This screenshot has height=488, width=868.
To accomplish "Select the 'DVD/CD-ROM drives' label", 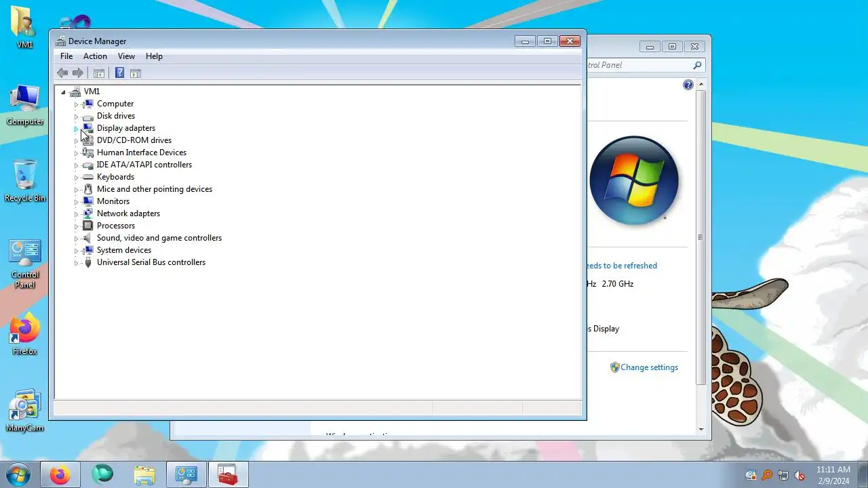I will click(134, 140).
